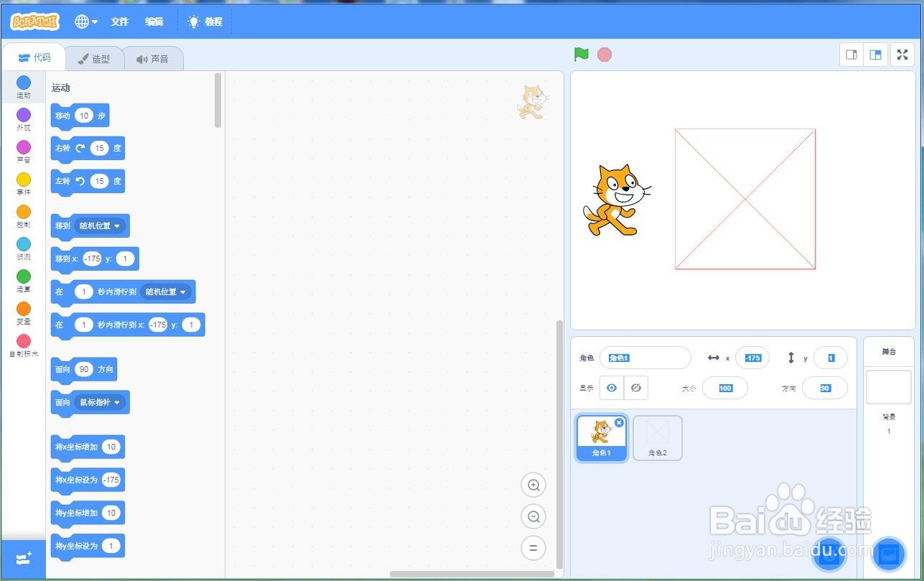This screenshot has height=581, width=924.
Task: Open the add extension button
Action: coord(23,559)
